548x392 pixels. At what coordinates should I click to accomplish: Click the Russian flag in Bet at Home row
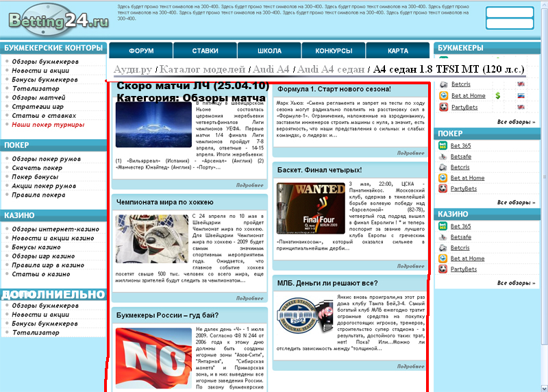coord(521,95)
